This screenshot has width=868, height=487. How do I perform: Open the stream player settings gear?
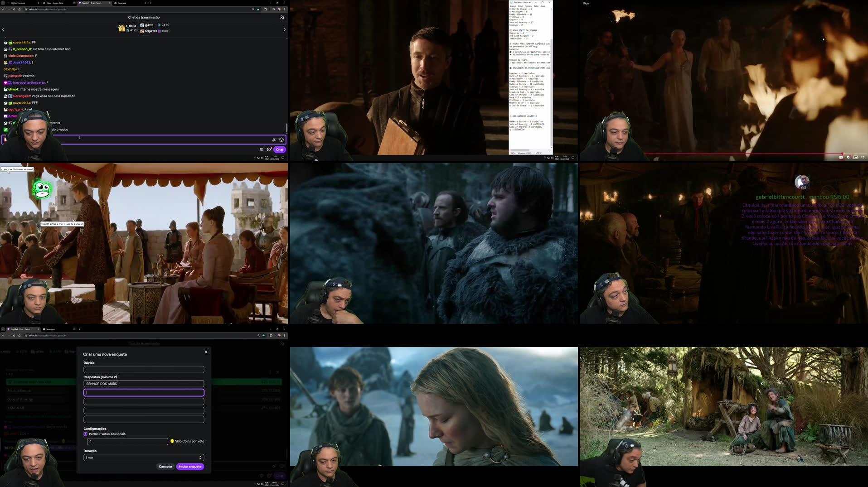(848, 157)
